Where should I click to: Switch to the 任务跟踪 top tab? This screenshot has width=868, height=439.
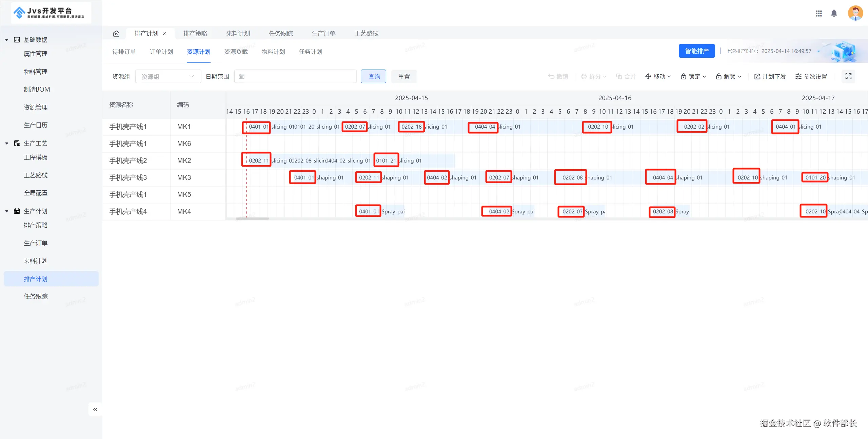point(281,34)
